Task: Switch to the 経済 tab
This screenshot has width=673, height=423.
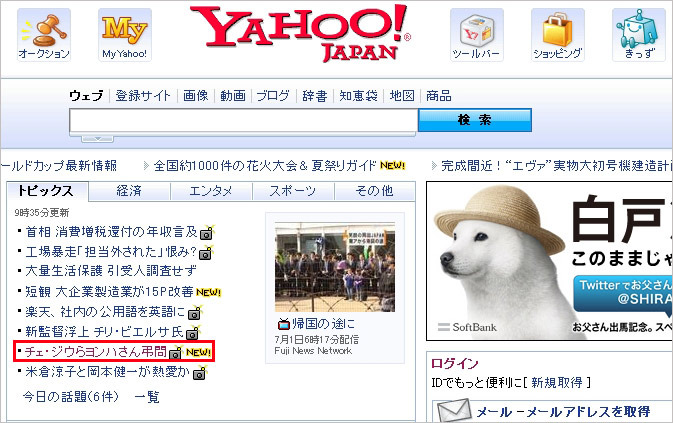Action: tap(129, 191)
